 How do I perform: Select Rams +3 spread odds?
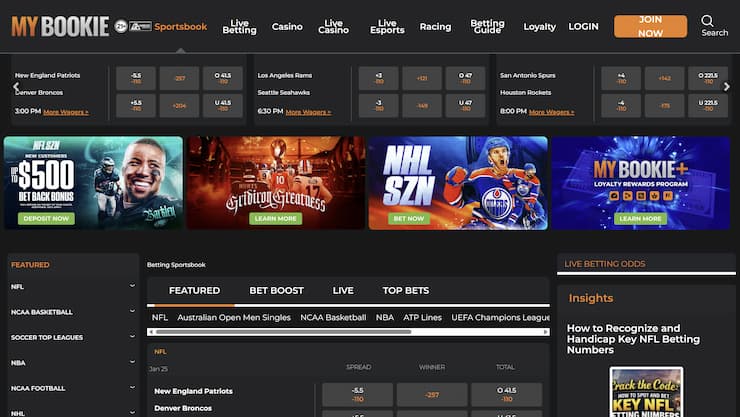[x=378, y=78]
